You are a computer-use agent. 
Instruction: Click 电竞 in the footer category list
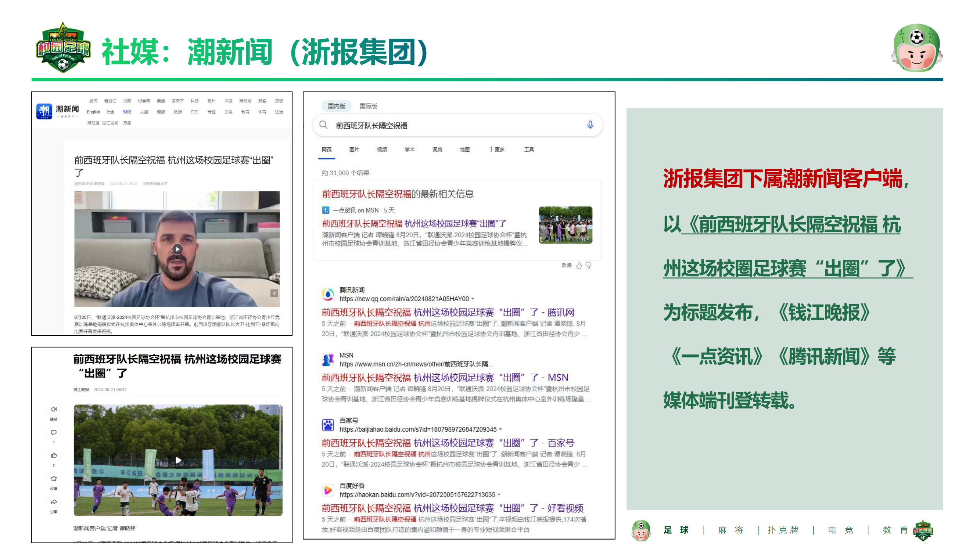841,530
